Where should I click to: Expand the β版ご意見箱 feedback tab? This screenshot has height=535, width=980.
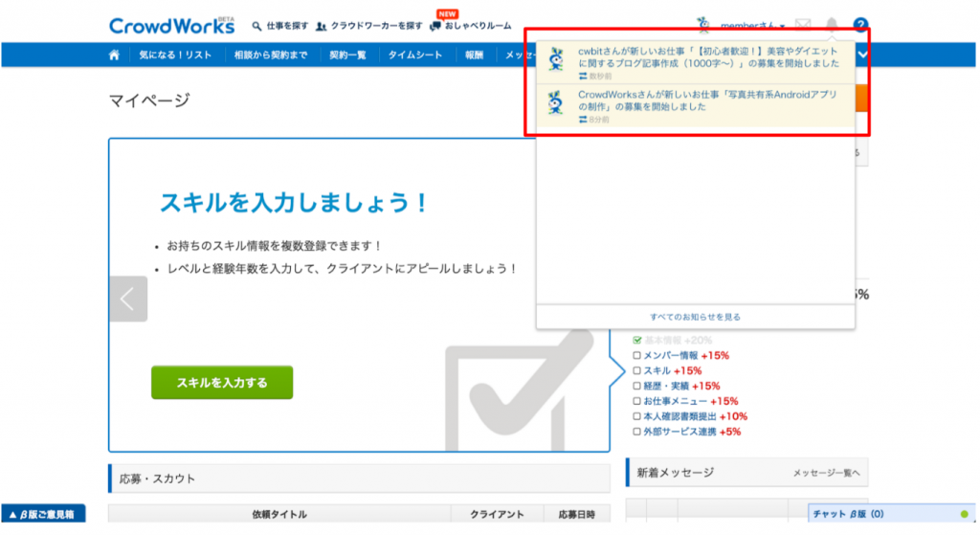point(44,514)
